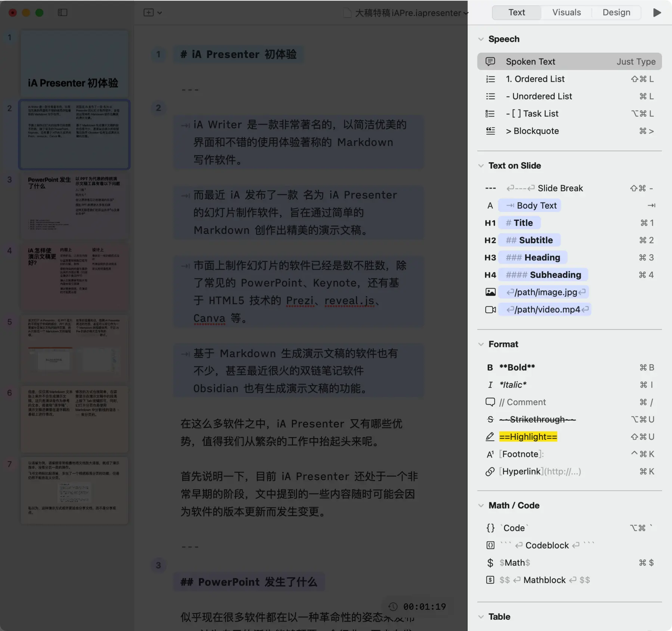Click the Ordered List icon
The image size is (672, 631).
point(490,79)
